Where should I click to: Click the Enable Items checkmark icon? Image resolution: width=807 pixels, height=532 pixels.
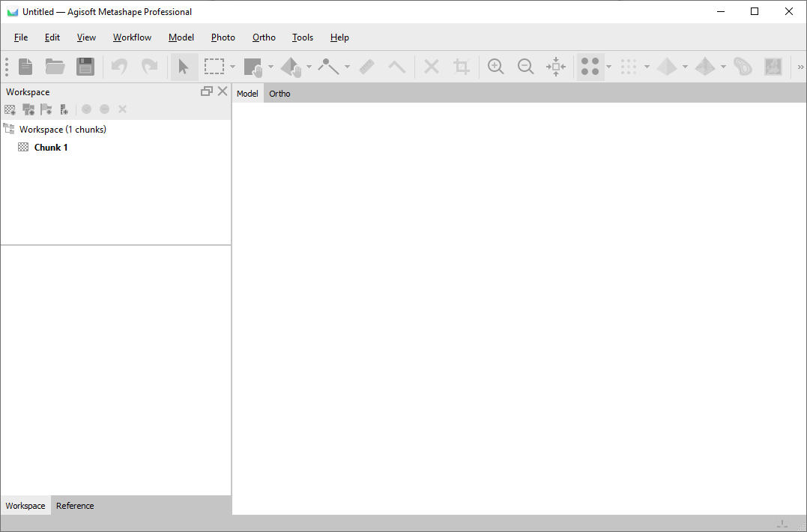coord(86,109)
